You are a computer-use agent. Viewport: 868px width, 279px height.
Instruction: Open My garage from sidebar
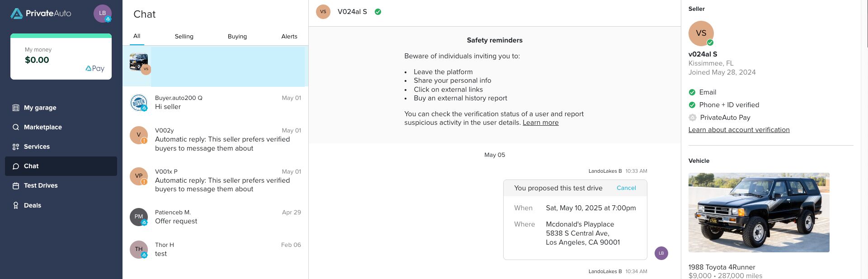click(40, 108)
